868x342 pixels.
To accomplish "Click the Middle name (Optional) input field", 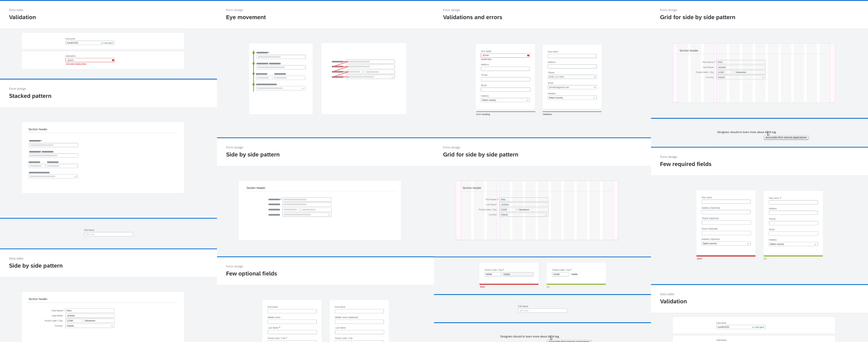I will tap(359, 322).
